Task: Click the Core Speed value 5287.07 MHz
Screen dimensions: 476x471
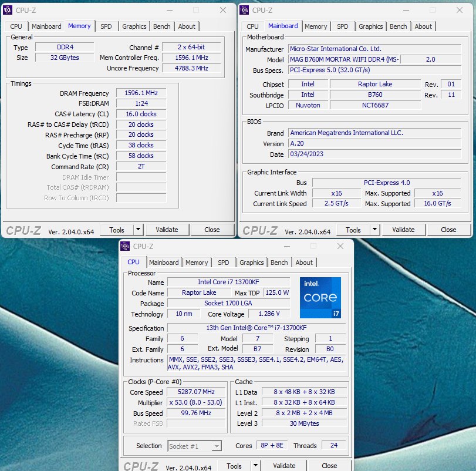Action: coord(196,392)
